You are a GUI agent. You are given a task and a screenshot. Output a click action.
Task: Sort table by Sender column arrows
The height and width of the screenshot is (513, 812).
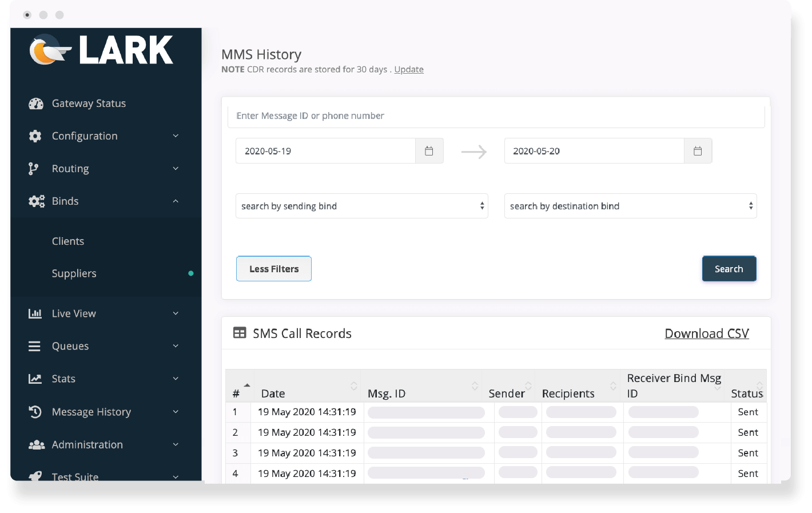coord(528,386)
